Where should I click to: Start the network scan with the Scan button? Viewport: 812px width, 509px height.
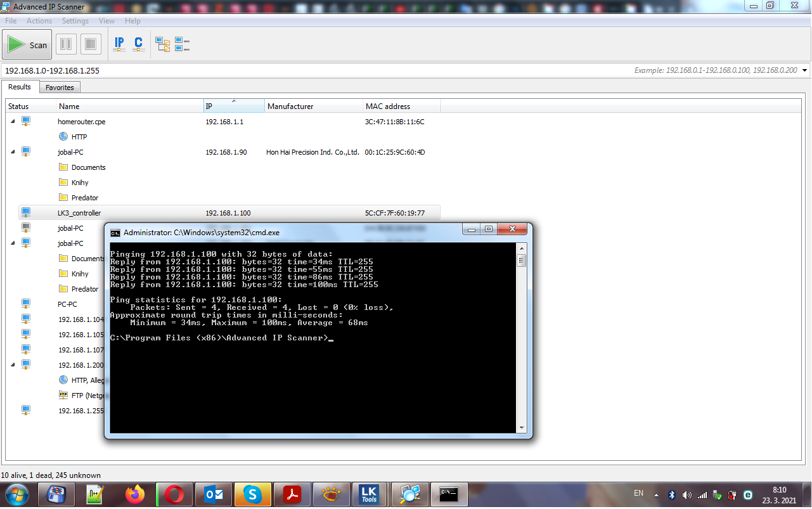pyautogui.click(x=29, y=45)
